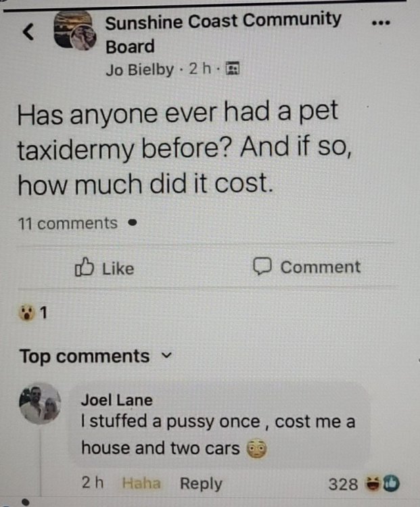Open Jo Bielby's profile
The width and height of the screenshot is (420, 507).
pyautogui.click(x=139, y=69)
